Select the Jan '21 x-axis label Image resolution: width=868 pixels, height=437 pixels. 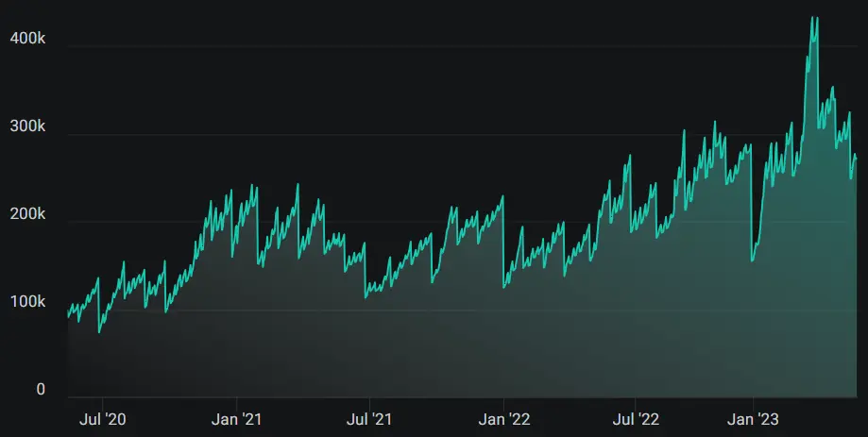coord(236,419)
